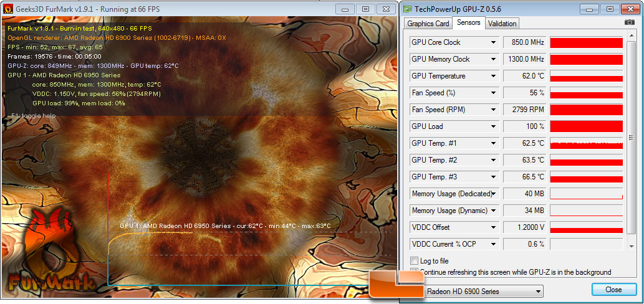
Task: Click the 62.0 °C temperature value
Action: (x=524, y=76)
